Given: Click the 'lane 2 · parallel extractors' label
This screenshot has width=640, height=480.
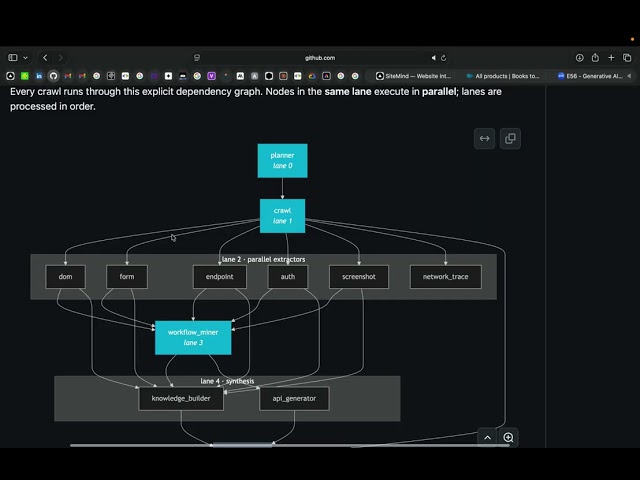Looking at the screenshot, I should (x=264, y=259).
